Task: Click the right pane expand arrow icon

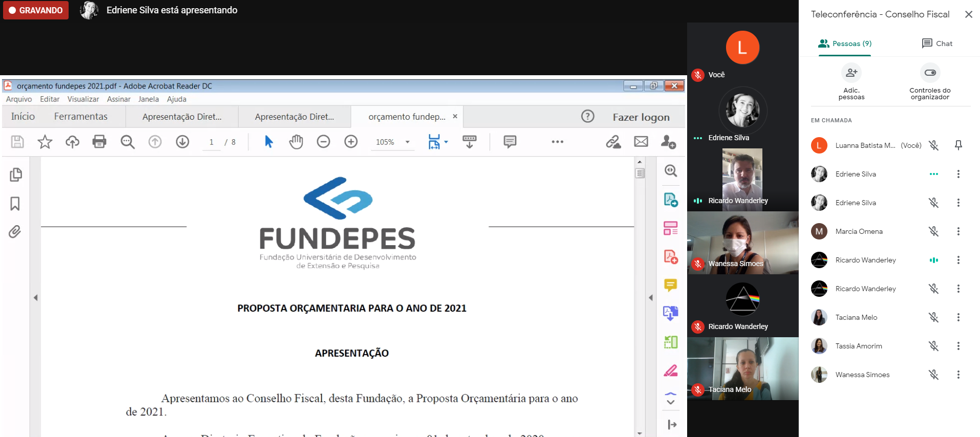Action: [x=672, y=424]
